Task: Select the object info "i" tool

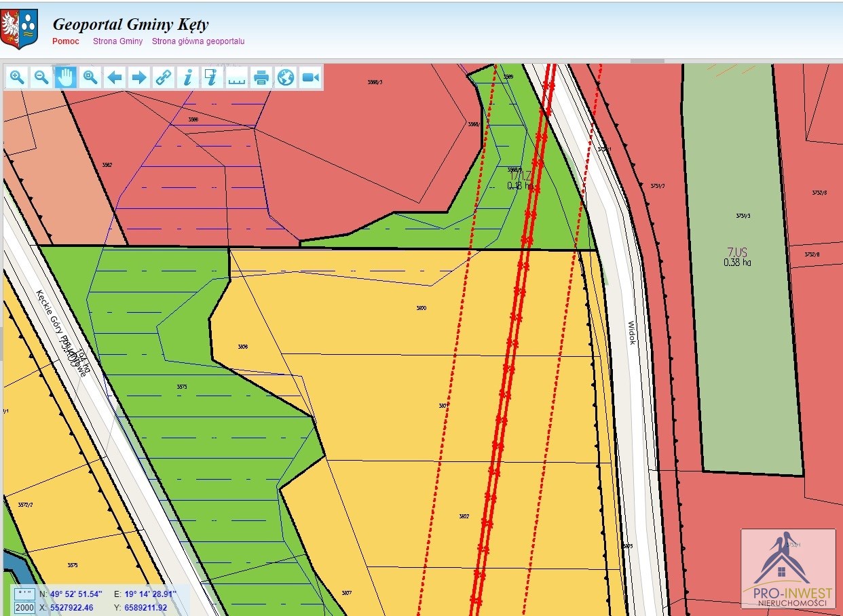Action: 188,77
